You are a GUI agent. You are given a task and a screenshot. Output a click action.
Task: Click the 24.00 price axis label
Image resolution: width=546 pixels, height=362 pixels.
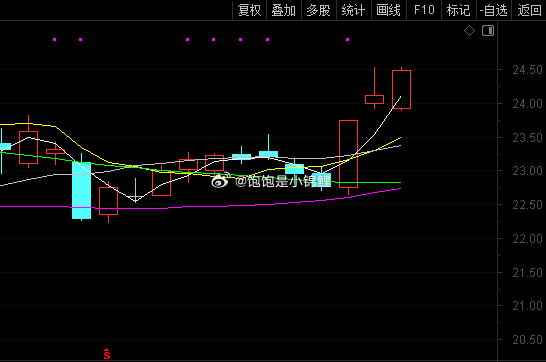coord(527,104)
